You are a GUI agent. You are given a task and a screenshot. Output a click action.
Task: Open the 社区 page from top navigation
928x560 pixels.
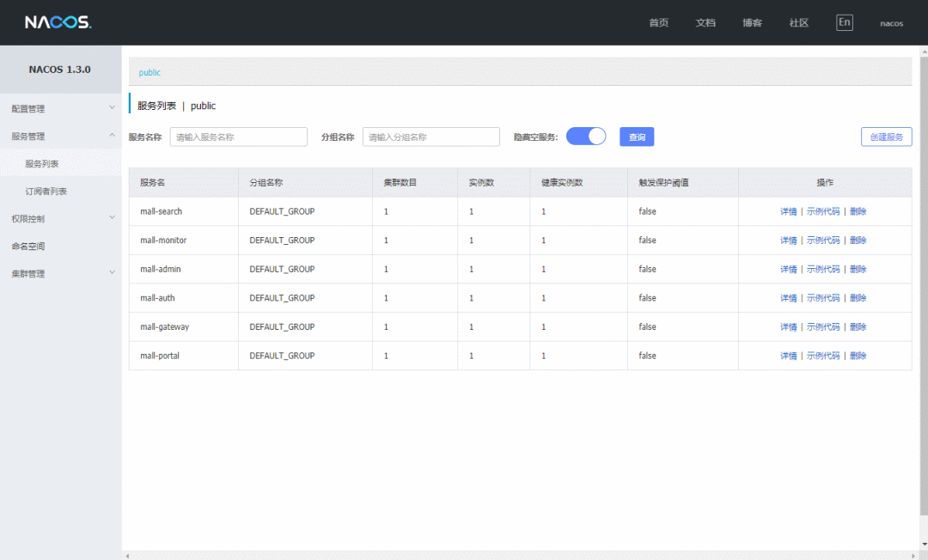pos(798,23)
